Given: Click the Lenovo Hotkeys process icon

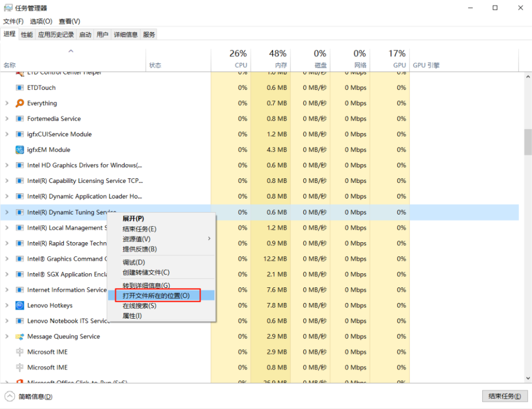Looking at the screenshot, I should [20, 306].
